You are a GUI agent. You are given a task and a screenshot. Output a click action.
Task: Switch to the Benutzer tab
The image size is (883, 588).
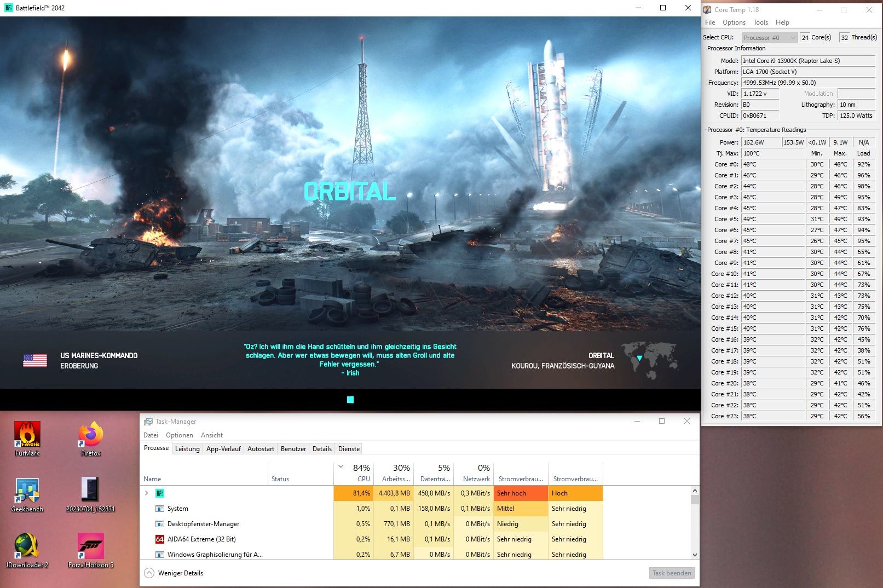[x=293, y=449]
